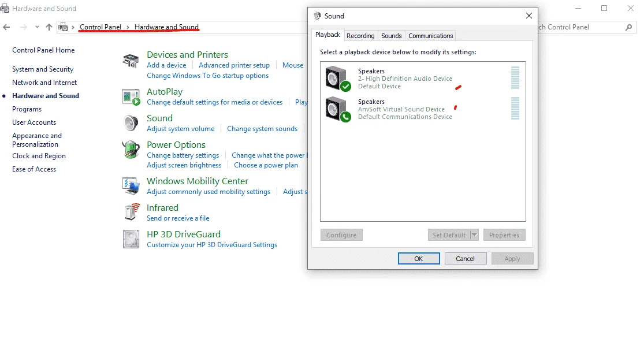The height and width of the screenshot is (339, 644).
Task: Open the Devices and Printers icon
Action: [131, 61]
